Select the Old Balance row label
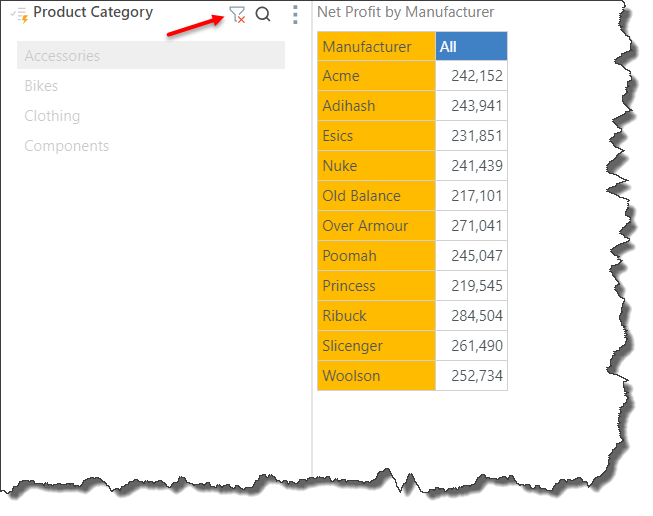This screenshot has width=653, height=516. pos(376,196)
